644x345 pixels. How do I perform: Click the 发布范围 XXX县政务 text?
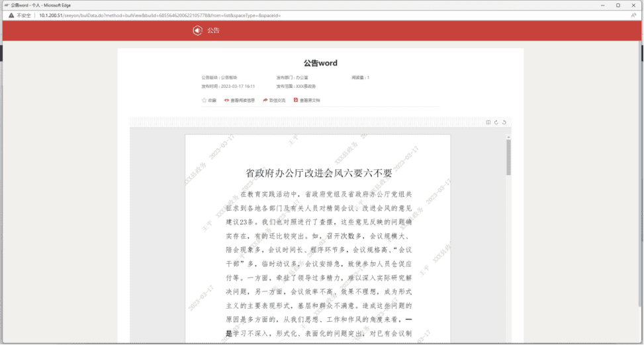tap(296, 87)
